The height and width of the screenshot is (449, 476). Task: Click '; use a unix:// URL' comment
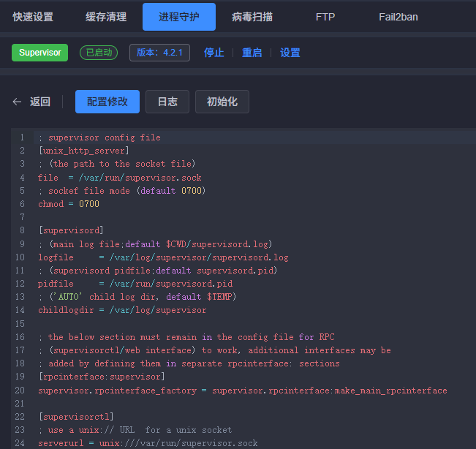pos(135,430)
